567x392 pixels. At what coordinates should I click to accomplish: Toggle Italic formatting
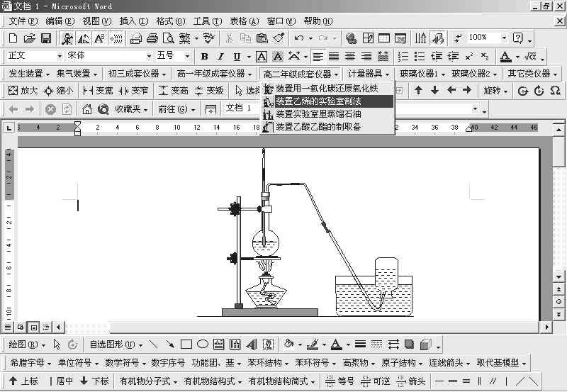220,57
